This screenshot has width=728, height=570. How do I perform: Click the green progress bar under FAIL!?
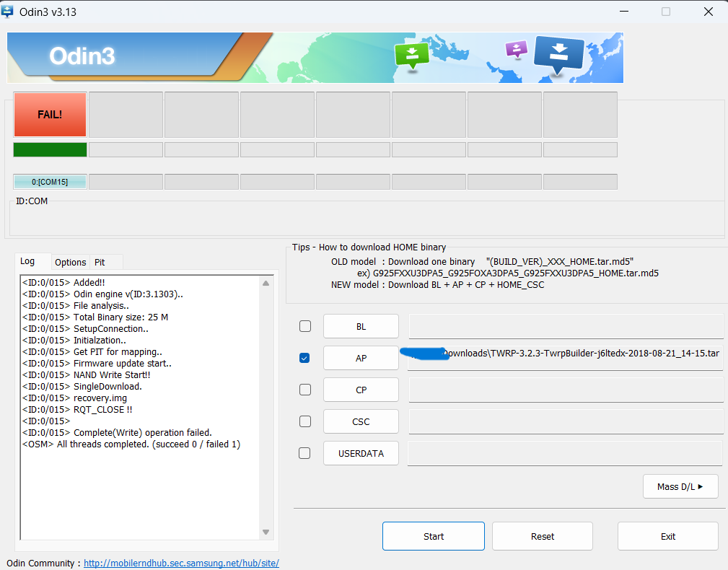pos(50,149)
